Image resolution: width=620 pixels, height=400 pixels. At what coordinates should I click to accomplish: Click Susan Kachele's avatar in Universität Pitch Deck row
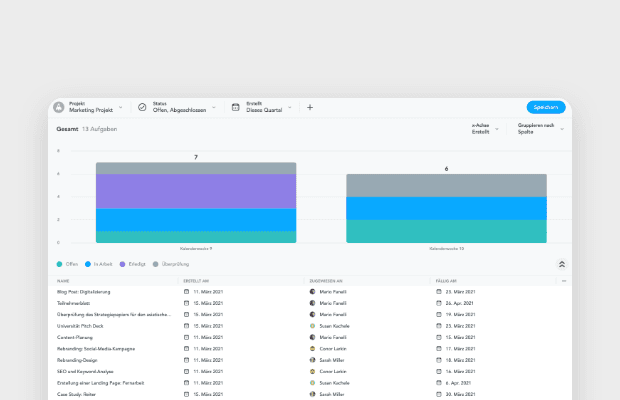point(312,325)
